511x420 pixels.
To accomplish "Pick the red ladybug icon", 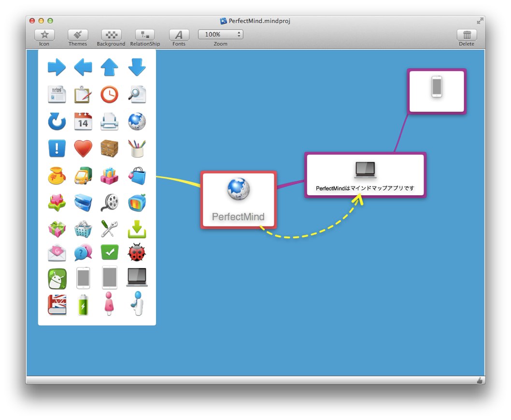I will click(x=137, y=252).
